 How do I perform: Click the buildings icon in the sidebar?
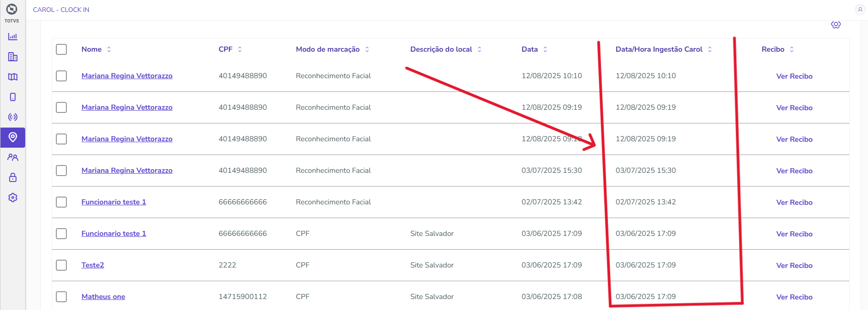click(13, 57)
